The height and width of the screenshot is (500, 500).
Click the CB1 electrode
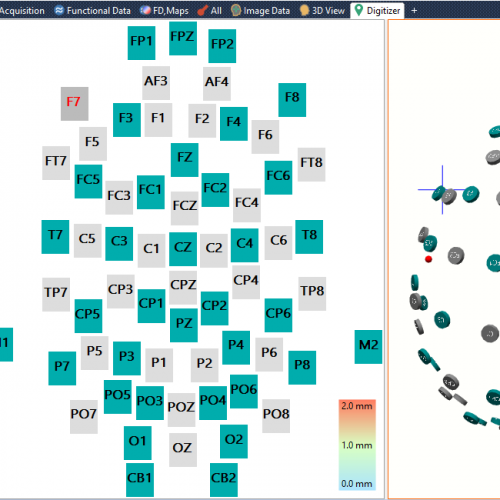(140, 480)
